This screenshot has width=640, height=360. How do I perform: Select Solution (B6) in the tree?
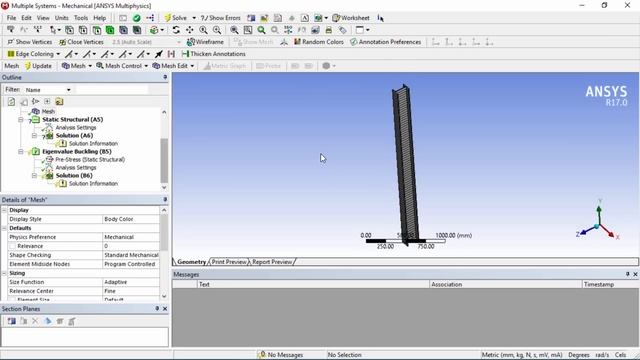point(74,176)
